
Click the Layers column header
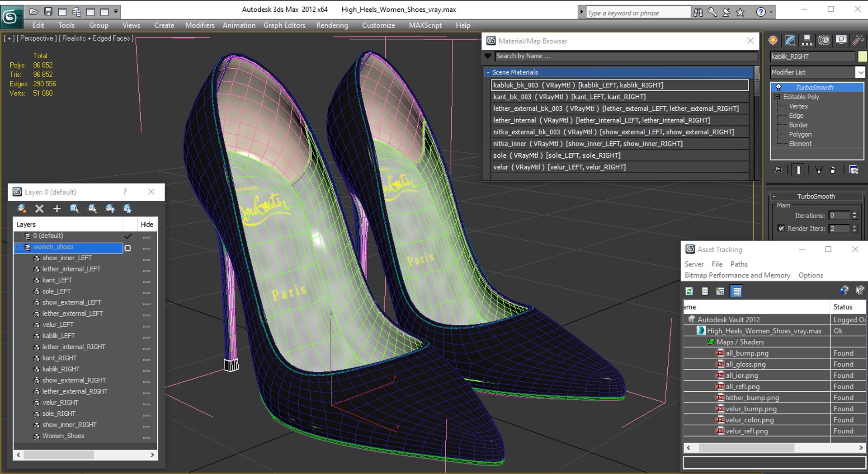coord(68,225)
